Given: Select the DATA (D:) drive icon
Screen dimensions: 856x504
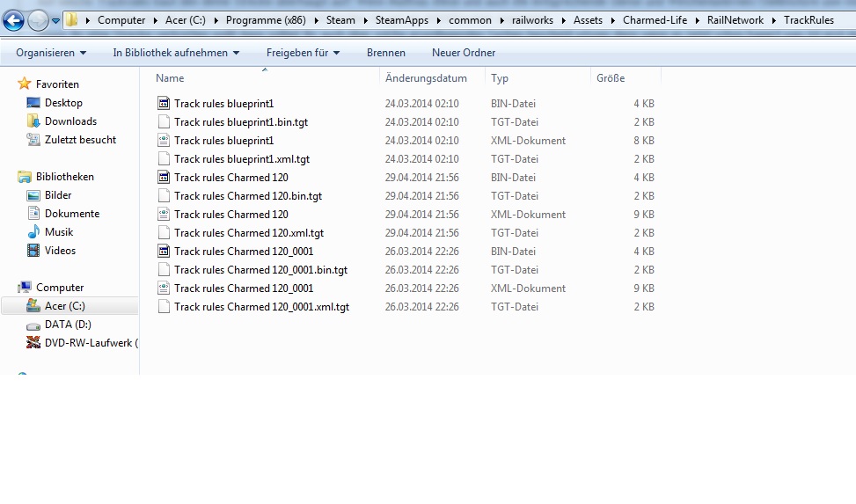Looking at the screenshot, I should click(x=33, y=325).
